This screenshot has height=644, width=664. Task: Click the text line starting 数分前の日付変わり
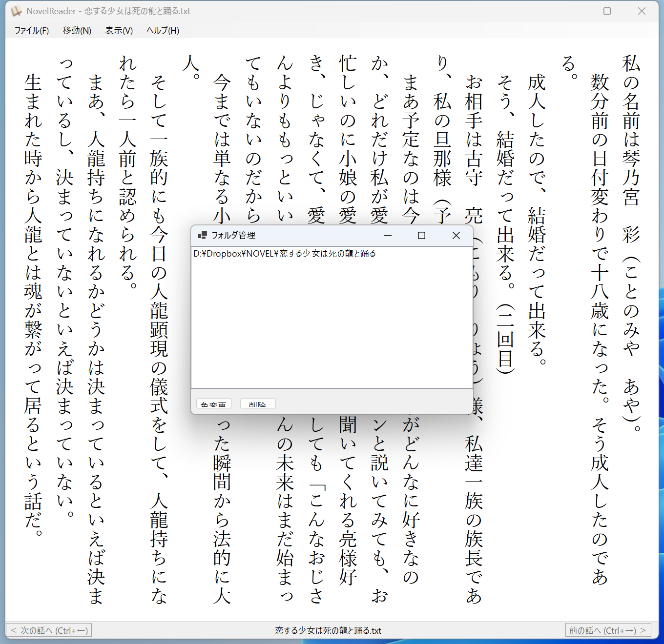pos(600,329)
